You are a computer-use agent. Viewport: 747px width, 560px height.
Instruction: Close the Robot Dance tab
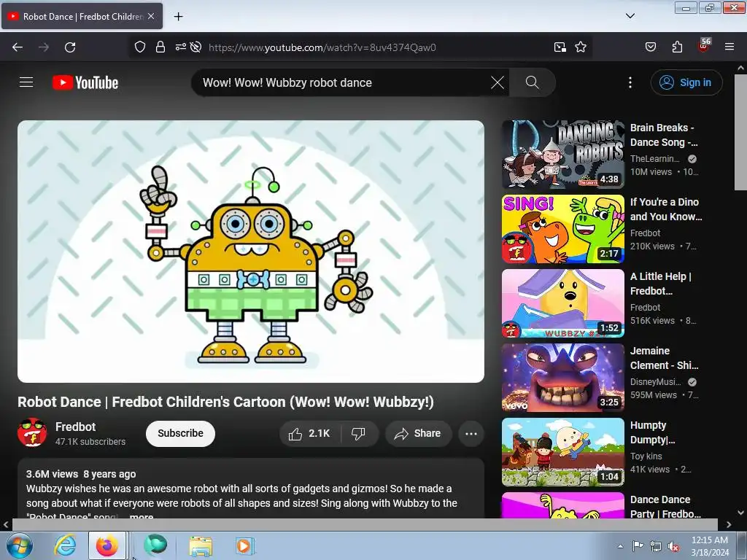(151, 16)
